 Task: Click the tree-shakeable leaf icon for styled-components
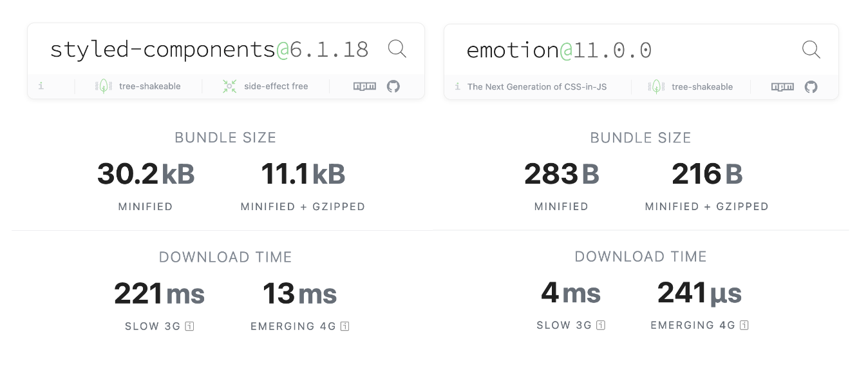[104, 86]
